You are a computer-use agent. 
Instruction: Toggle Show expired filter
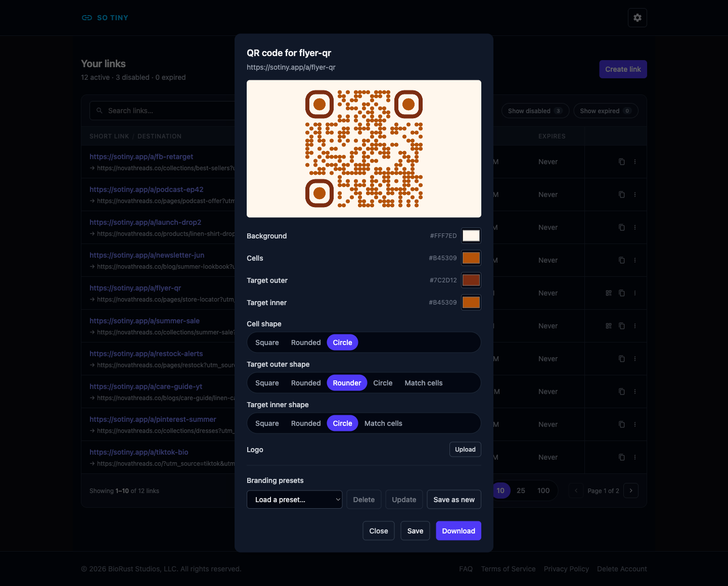click(x=606, y=111)
